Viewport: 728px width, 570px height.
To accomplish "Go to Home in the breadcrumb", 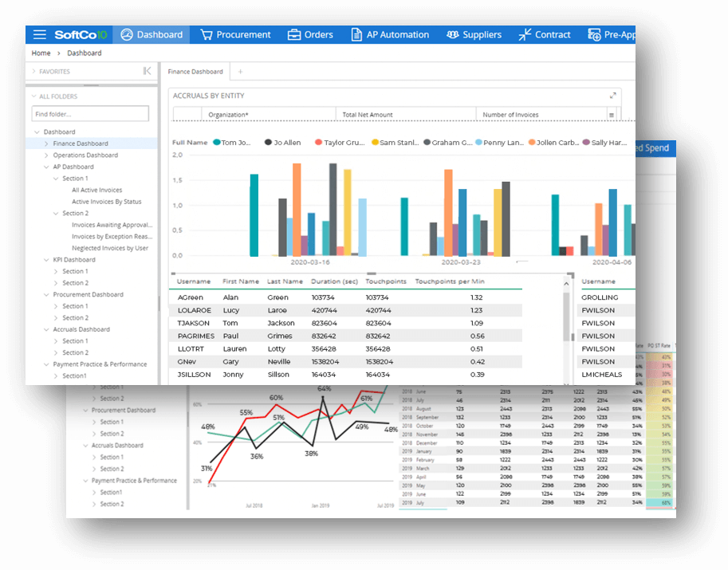I will [41, 53].
